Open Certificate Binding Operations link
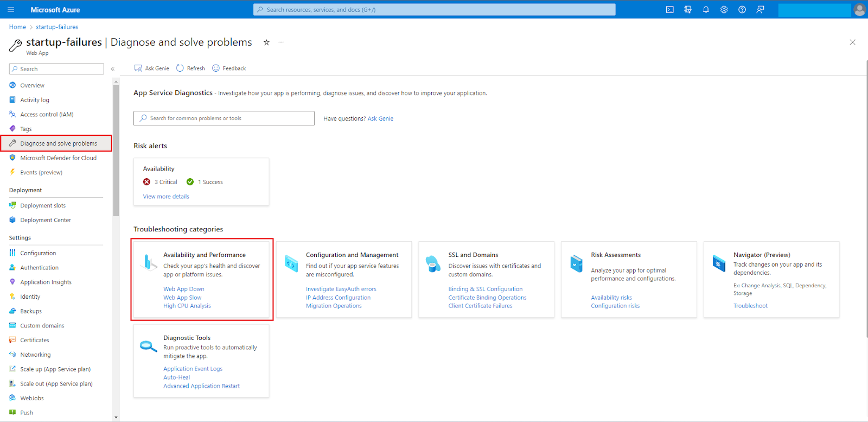 click(x=488, y=298)
